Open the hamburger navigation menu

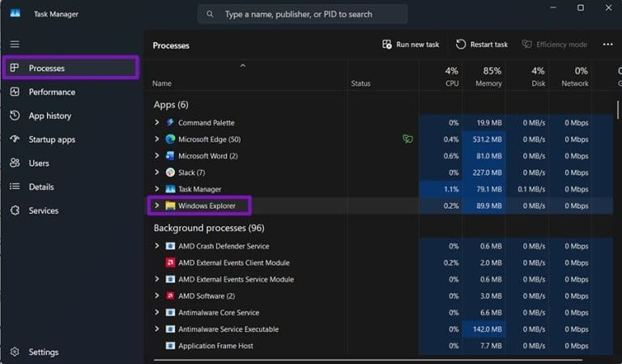click(15, 44)
